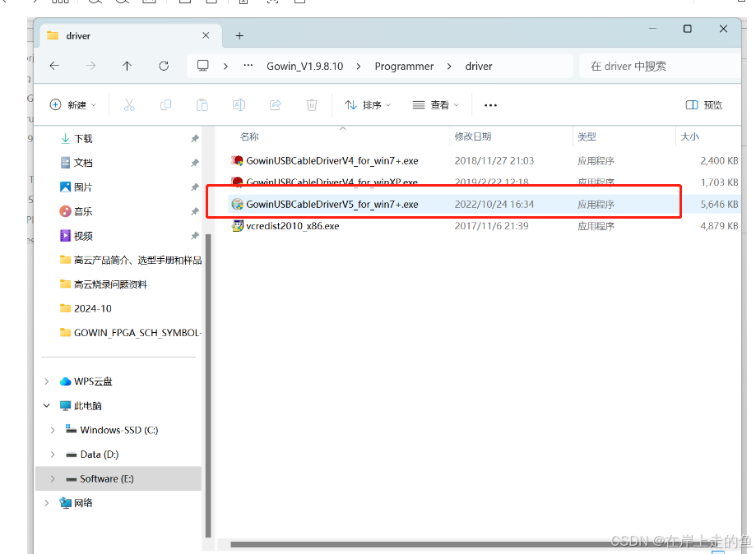Toggle the 预览 preview pane
This screenshot has width=756, height=554.
coord(704,105)
